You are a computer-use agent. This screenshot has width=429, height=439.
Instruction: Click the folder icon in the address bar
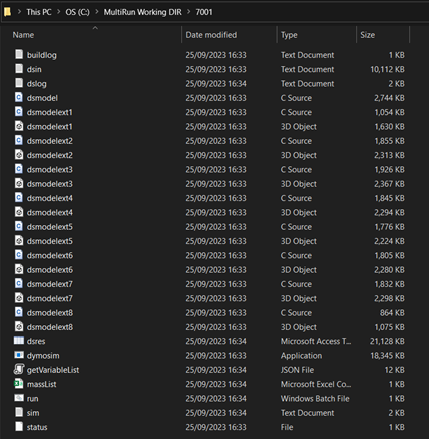point(7,12)
